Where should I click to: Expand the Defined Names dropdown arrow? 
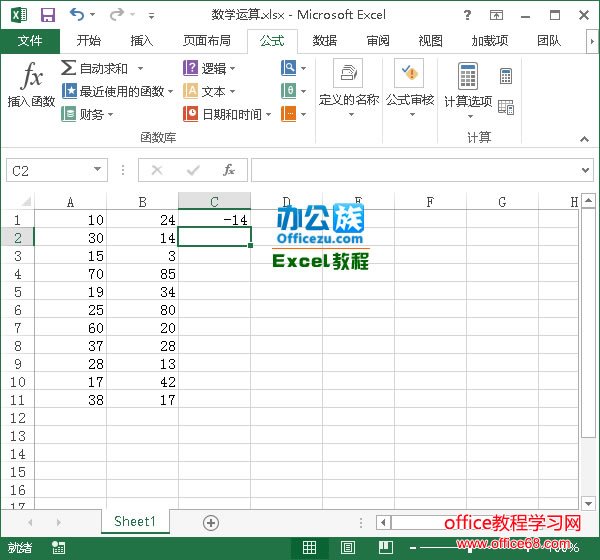(351, 114)
